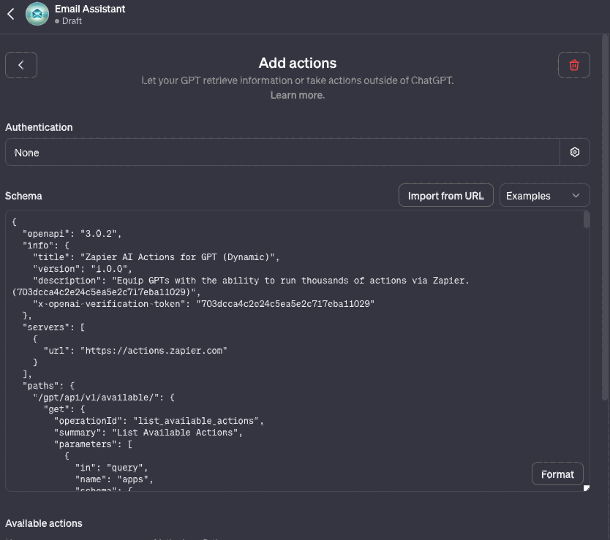Viewport: 610px width, 540px height.
Task: Click the "name": "apps" line
Action: 114,479
